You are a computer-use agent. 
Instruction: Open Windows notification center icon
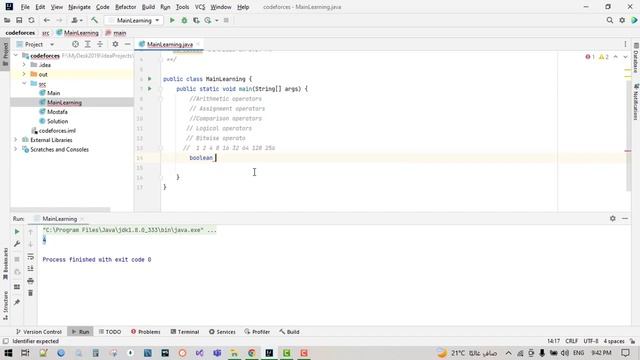click(x=625, y=353)
